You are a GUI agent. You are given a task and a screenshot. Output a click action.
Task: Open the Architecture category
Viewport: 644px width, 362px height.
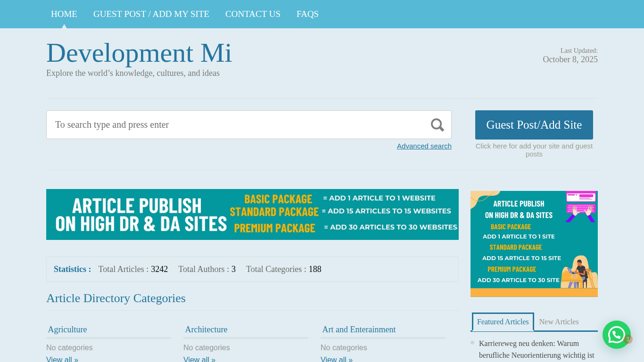tap(206, 329)
